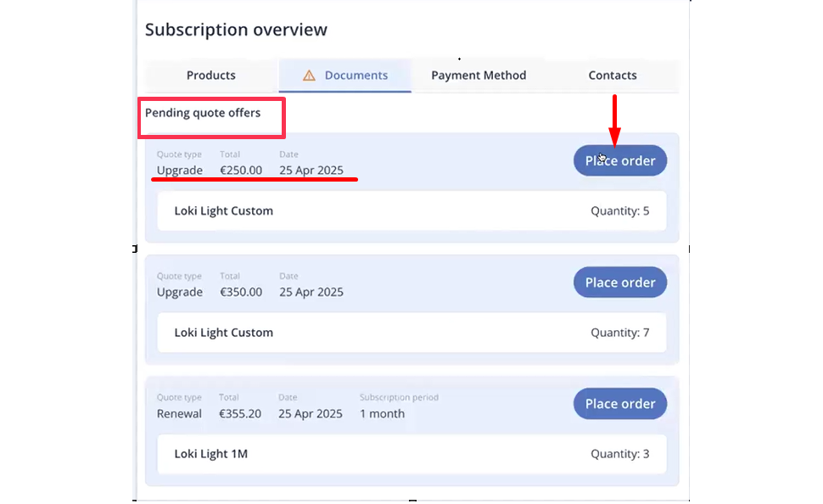The width and height of the screenshot is (823, 504).
Task: Place order for the €250.00 upgrade quote
Action: (620, 160)
